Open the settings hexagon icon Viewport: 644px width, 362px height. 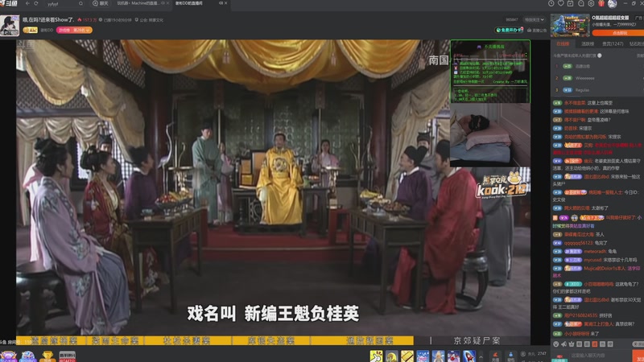coord(591,3)
